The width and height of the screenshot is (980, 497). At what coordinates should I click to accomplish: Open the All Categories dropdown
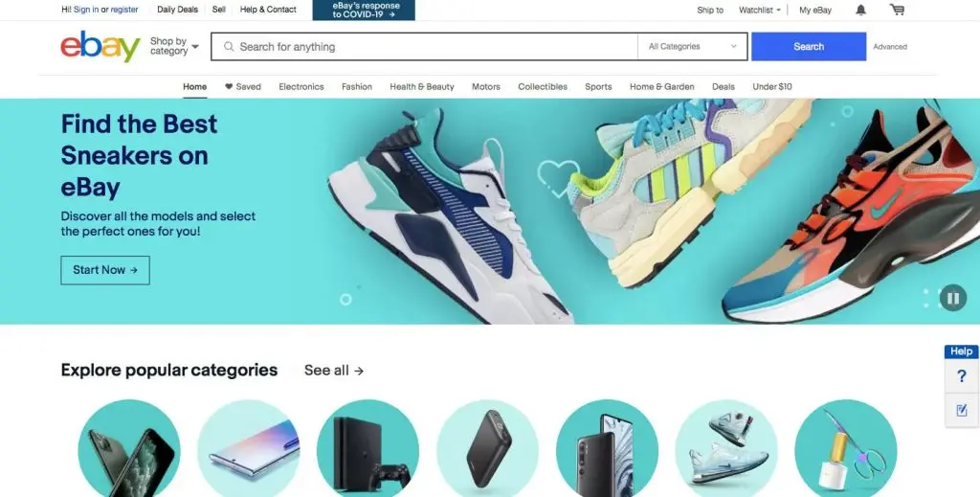[x=692, y=46]
